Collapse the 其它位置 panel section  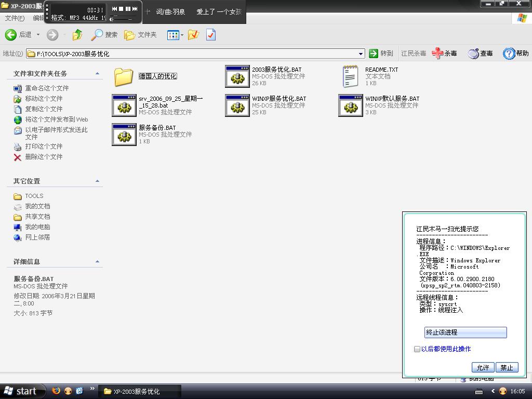pyautogui.click(x=97, y=181)
